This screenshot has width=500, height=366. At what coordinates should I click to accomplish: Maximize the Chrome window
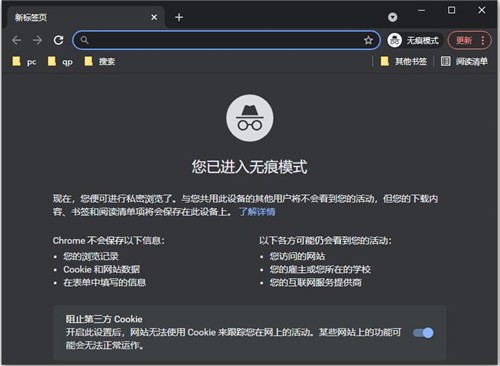click(451, 10)
